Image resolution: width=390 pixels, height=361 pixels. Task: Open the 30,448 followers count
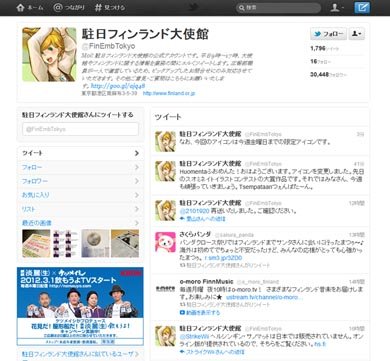[x=328, y=75]
